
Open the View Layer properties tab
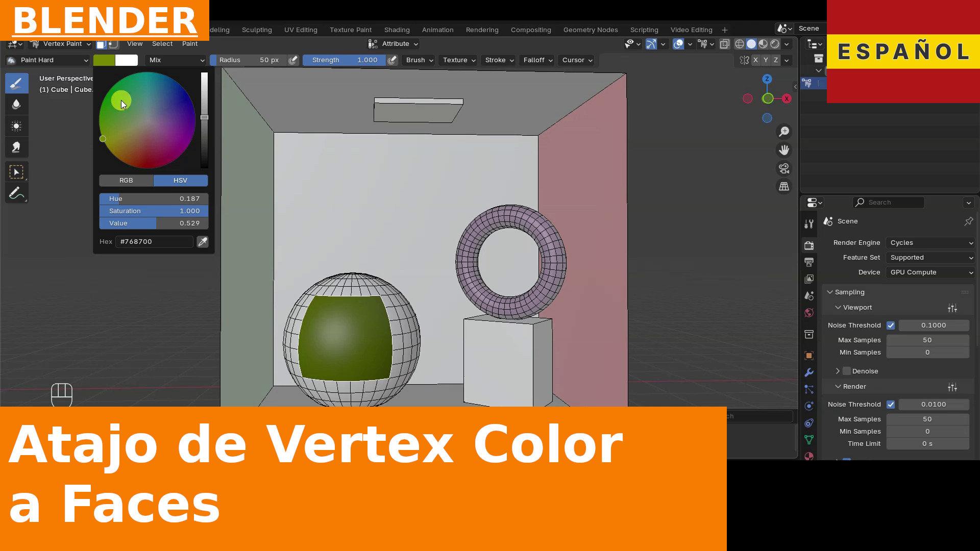pos(809,279)
